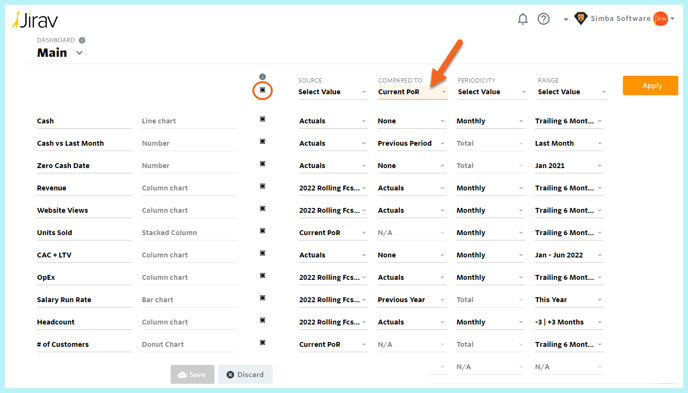Open the Range dropdown for Salary Run Rate
Viewport: 688px width, 393px height.
pos(569,300)
